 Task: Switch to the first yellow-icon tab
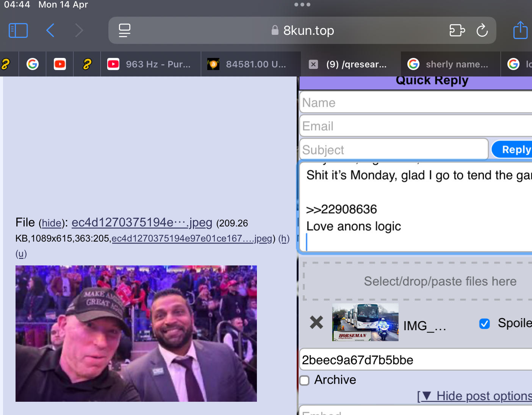point(5,64)
